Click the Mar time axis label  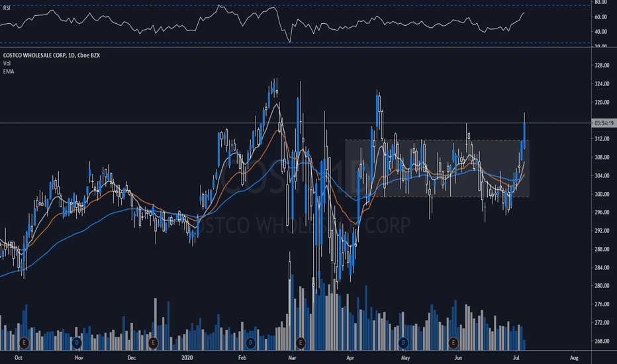pos(292,358)
